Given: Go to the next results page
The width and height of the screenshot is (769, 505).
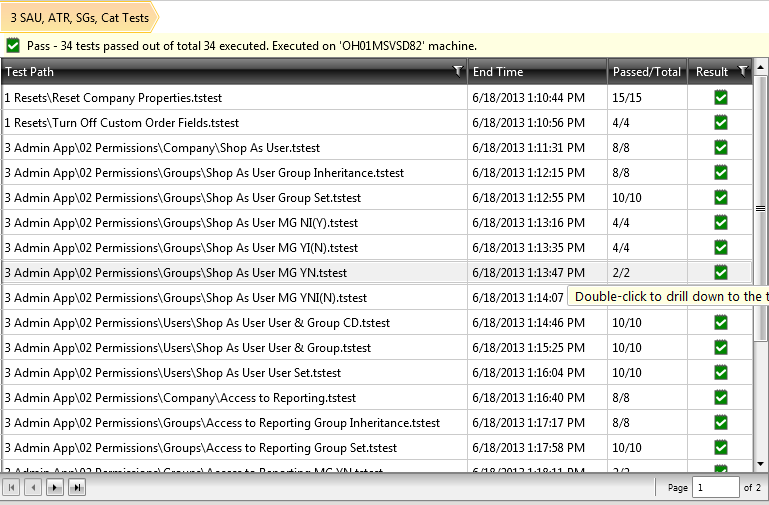Looking at the screenshot, I should [x=55, y=487].
